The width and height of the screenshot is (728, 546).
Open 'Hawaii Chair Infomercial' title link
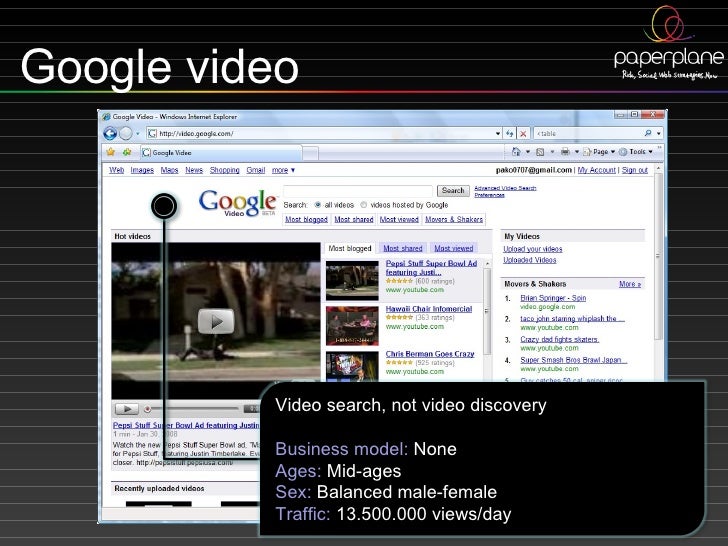(x=429, y=309)
